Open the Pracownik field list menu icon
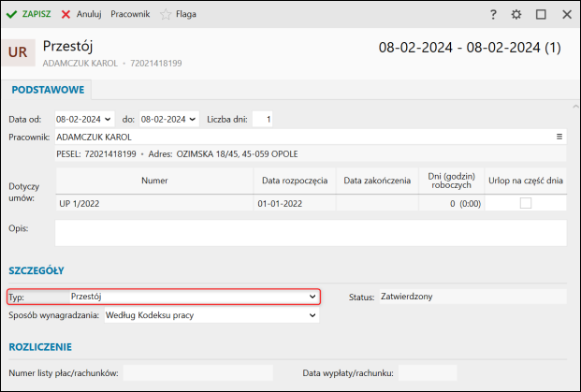 [559, 137]
